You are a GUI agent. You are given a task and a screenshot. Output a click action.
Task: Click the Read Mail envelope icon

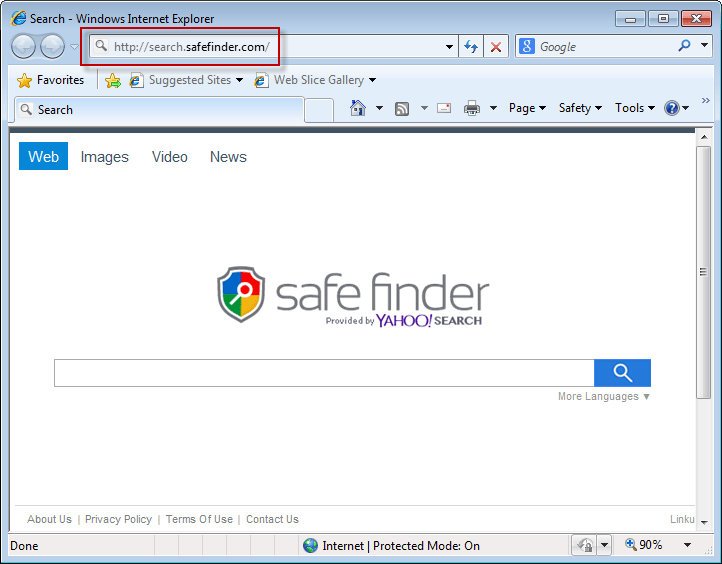(444, 108)
